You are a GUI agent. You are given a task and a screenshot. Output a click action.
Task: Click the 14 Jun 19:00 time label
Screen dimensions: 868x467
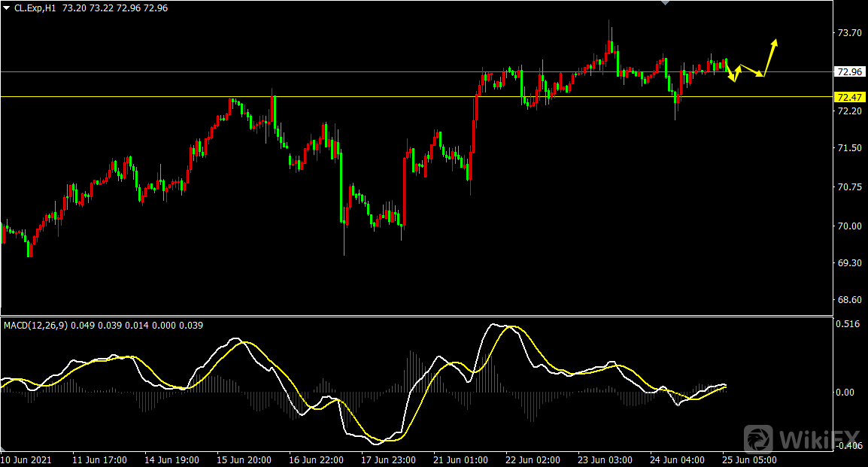point(171,459)
